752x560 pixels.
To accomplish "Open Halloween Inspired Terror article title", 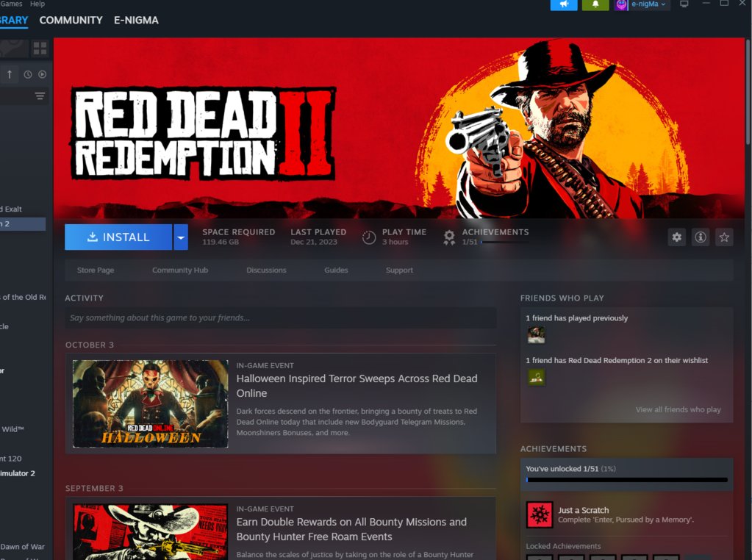I will click(x=357, y=386).
